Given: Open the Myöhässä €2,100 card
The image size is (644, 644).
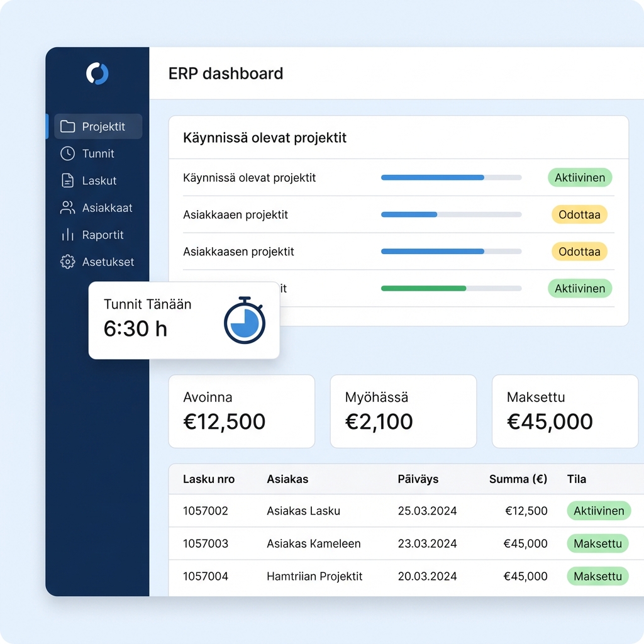Looking at the screenshot, I should coord(403,411).
